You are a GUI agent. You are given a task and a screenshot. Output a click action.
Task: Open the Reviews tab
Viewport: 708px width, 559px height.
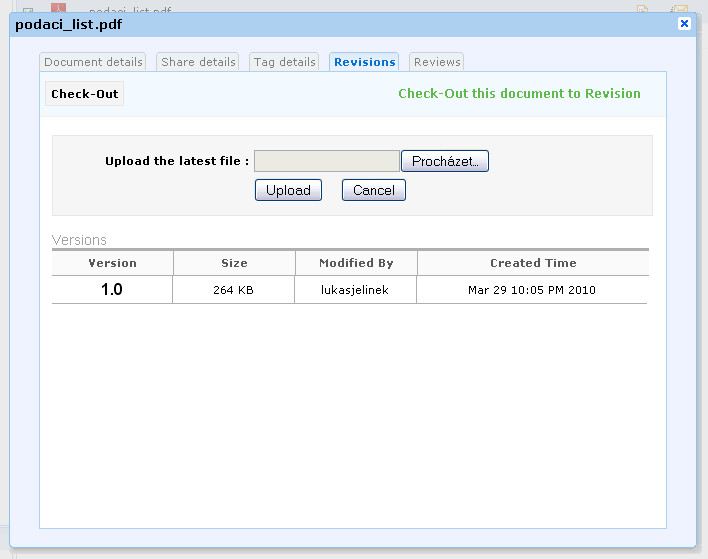point(437,62)
